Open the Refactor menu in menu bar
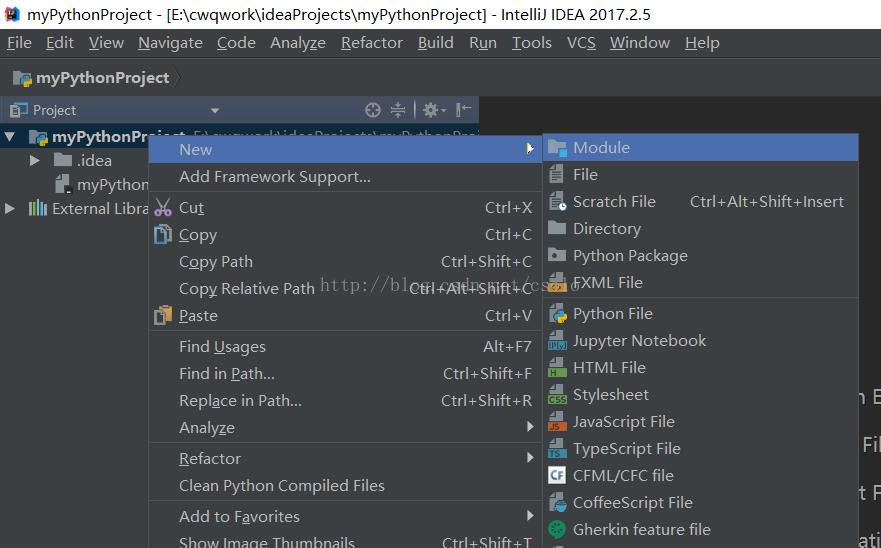This screenshot has height=548, width=881. tap(371, 43)
